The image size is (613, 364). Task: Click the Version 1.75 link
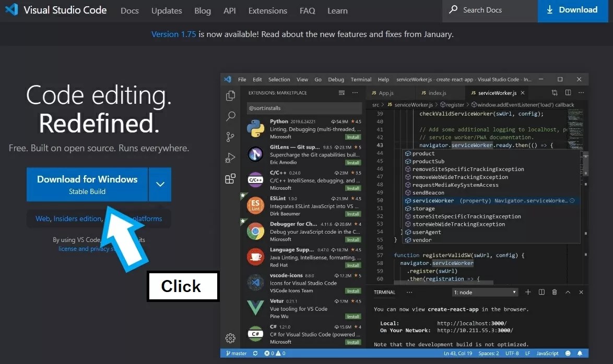point(173,34)
